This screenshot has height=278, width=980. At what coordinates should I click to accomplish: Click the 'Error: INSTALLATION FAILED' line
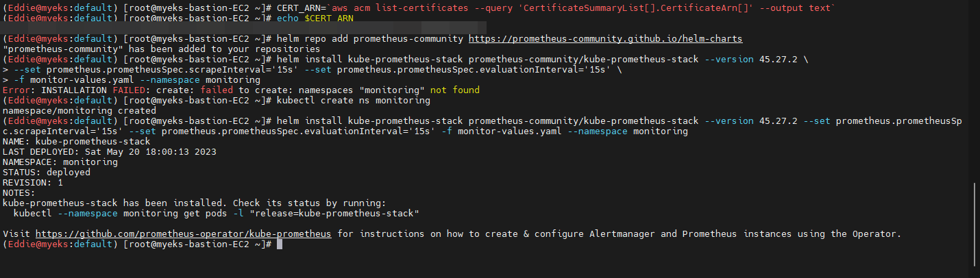(241, 90)
